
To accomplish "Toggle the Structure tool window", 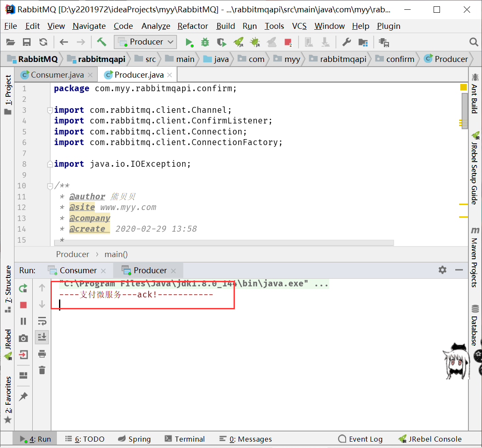I will click(x=8, y=289).
